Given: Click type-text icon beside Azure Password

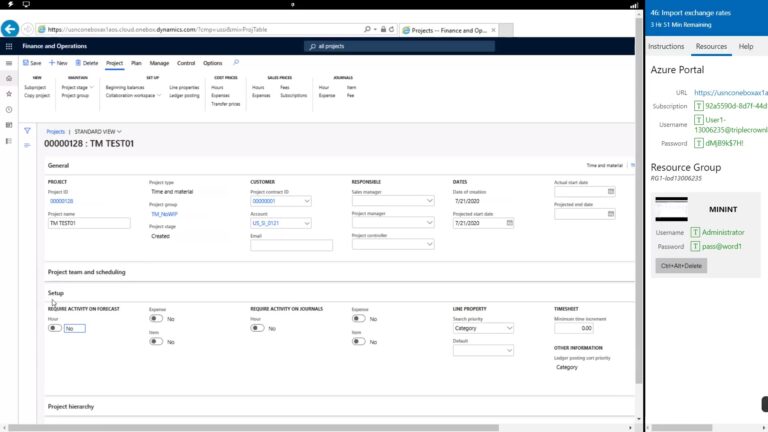Looking at the screenshot, I should pos(699,143).
